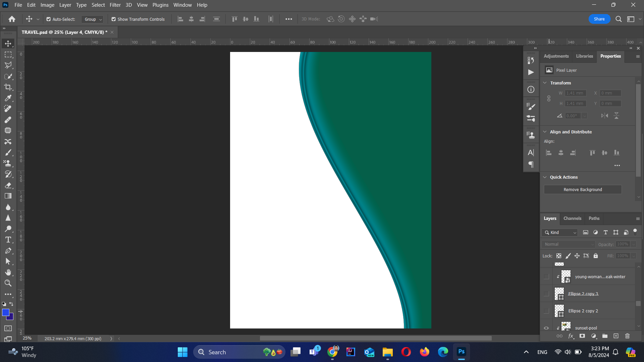Show the Ellipse 2 copy 2 layer
The height and width of the screenshot is (362, 644).
click(x=546, y=311)
